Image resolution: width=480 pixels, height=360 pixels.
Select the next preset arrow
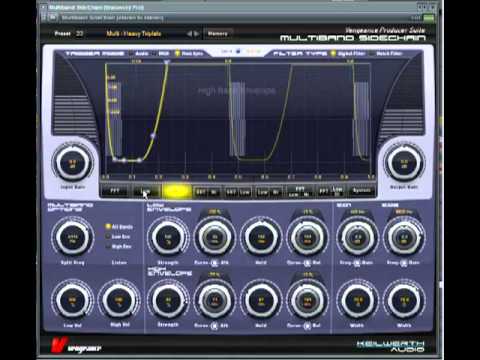(196, 34)
